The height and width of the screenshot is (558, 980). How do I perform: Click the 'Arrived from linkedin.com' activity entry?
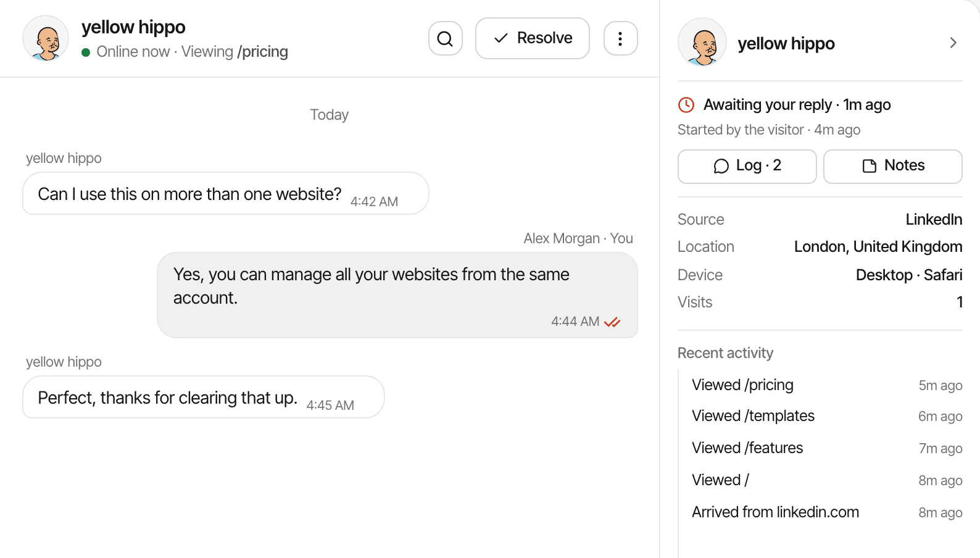tap(827, 512)
